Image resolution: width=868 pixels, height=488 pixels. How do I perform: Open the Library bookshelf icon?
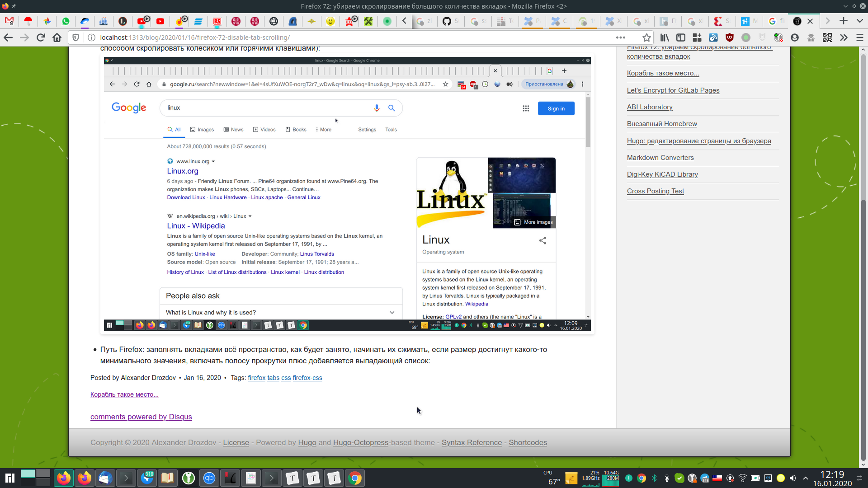click(665, 38)
